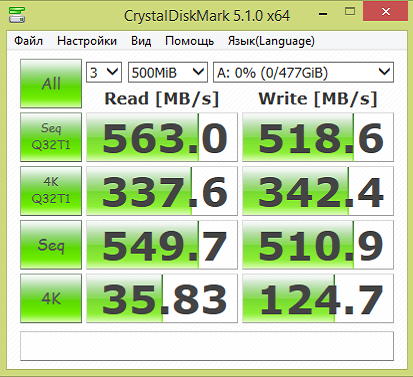Expand the drive dropdown A: 0% (0/477GiB)
Screen dimensions: 413x377
(303, 72)
